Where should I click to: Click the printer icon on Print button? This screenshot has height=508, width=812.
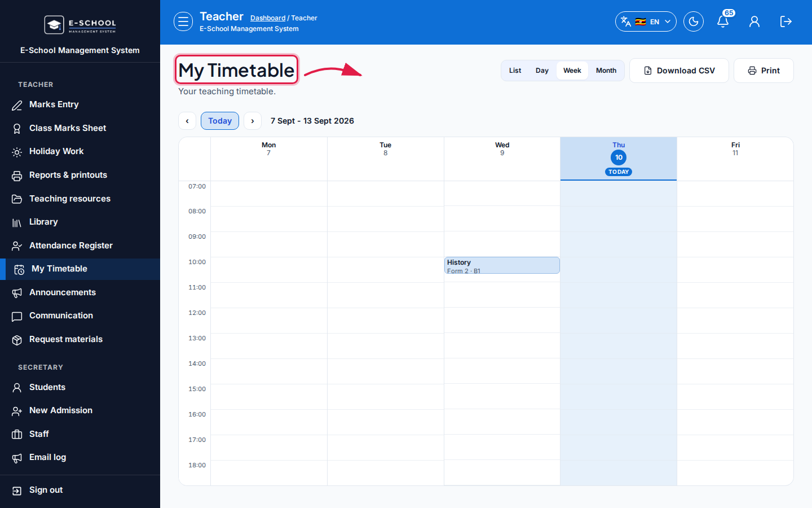click(752, 71)
